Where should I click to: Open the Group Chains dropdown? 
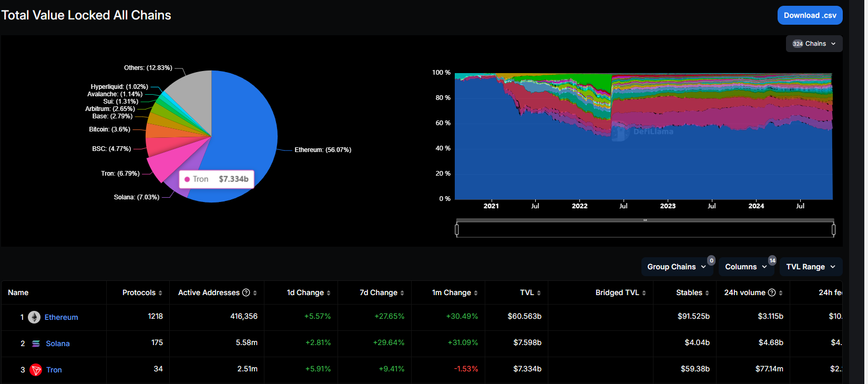pos(677,267)
